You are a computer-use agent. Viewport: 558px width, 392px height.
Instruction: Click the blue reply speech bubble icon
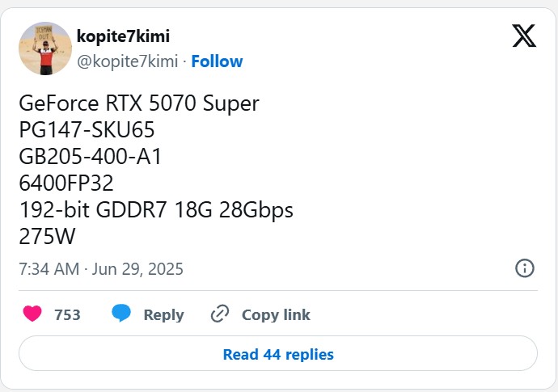(121, 314)
